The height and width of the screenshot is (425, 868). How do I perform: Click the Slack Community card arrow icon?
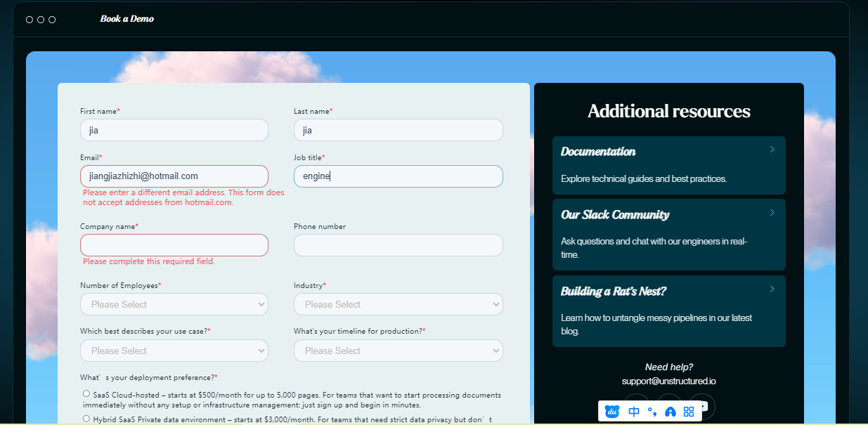pyautogui.click(x=772, y=213)
